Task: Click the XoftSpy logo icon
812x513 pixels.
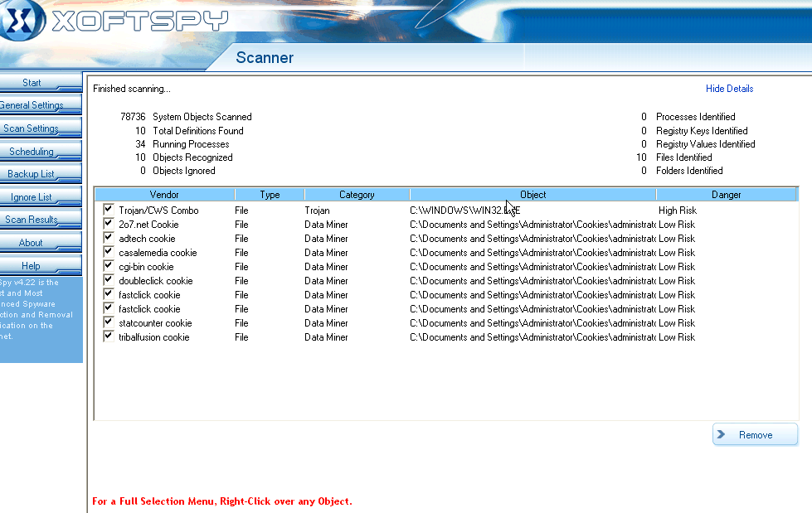Action: [21, 20]
